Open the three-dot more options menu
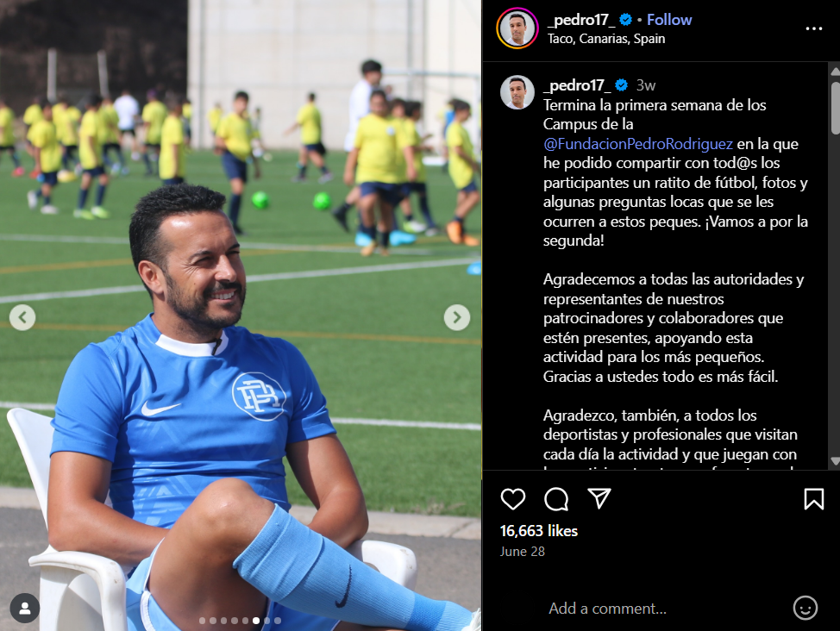840x631 pixels. 814,28
